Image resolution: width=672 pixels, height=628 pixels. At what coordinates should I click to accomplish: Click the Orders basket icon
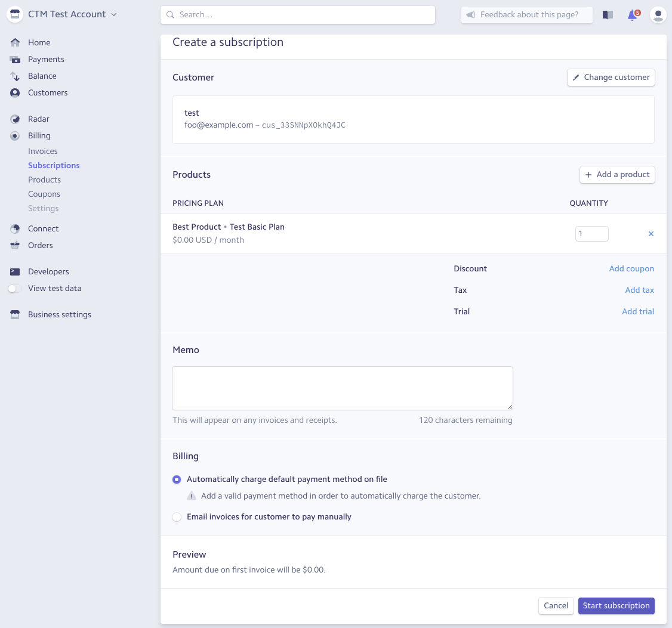point(16,245)
